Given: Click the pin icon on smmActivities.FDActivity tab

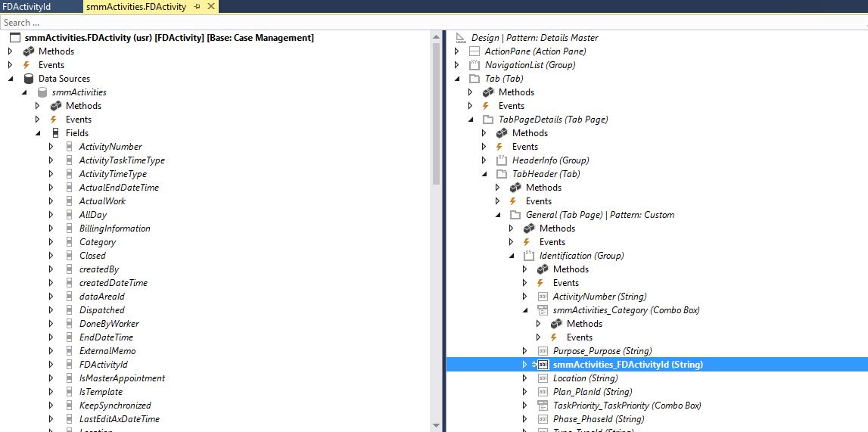Looking at the screenshot, I should [197, 7].
